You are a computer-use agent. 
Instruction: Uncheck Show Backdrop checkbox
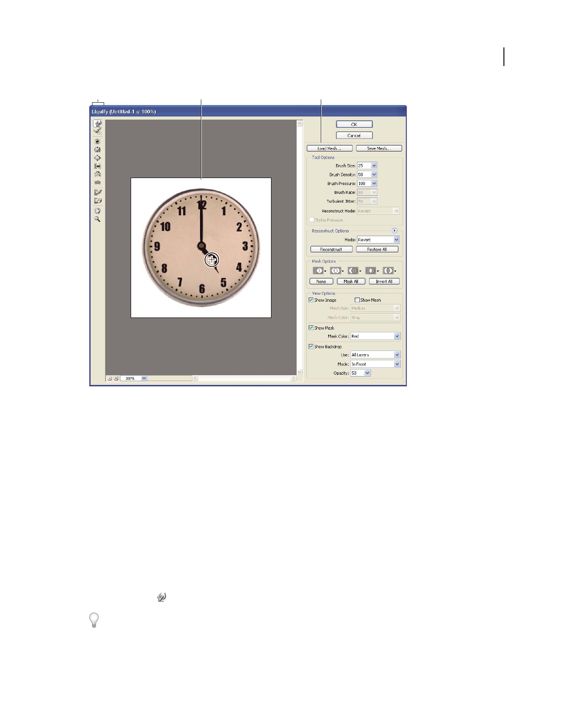[x=311, y=346]
